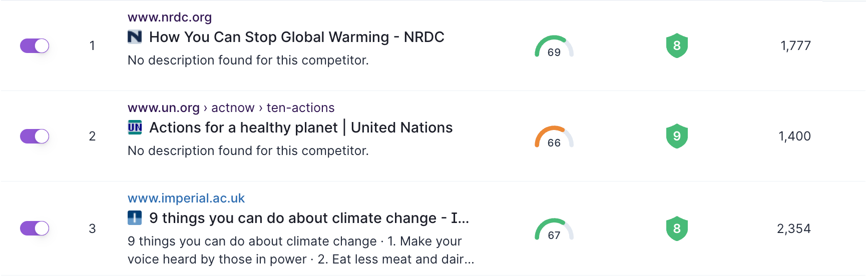Image resolution: width=868 pixels, height=277 pixels.
Task: Open the www.un.org actnow ten-actions URL
Action: tap(231, 108)
